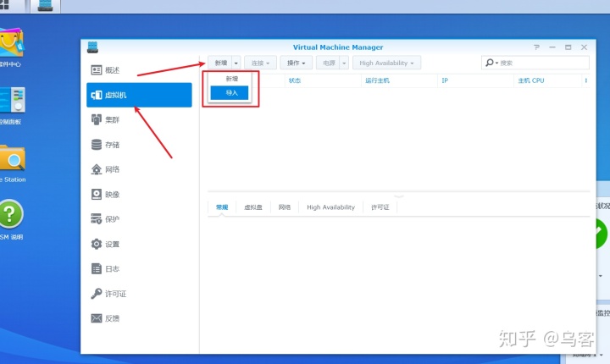The width and height of the screenshot is (610, 364).
Task: Collapse the details panel splitter handle
Action: pyautogui.click(x=399, y=196)
